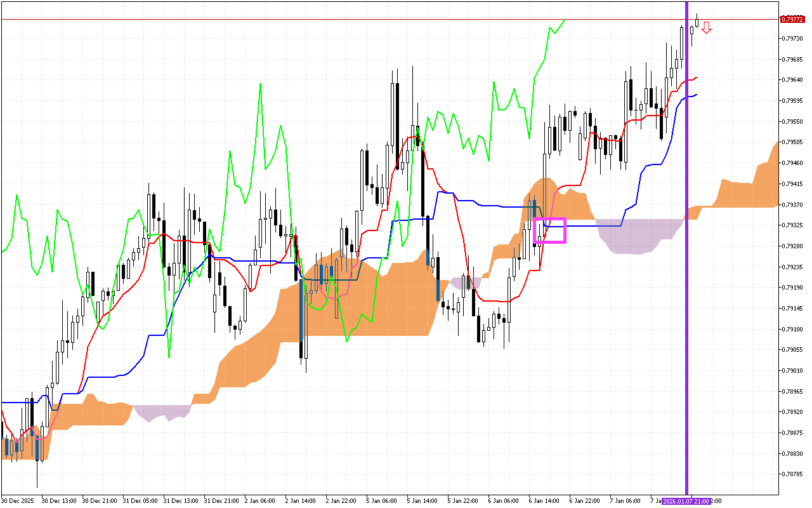Select the blue Kijun-sen line's right end

[695, 95]
